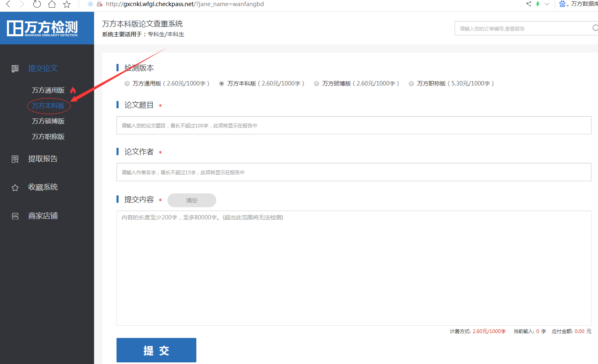This screenshot has height=364, width=598.
Task: Select the 万方通用版 2.60元 radio button
Action: click(127, 83)
